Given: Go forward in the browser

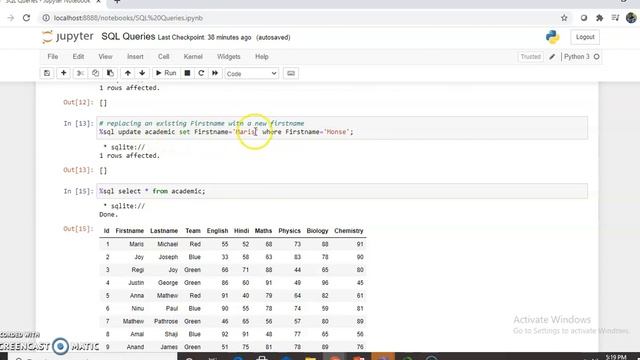Looking at the screenshot, I should coord(11,18).
